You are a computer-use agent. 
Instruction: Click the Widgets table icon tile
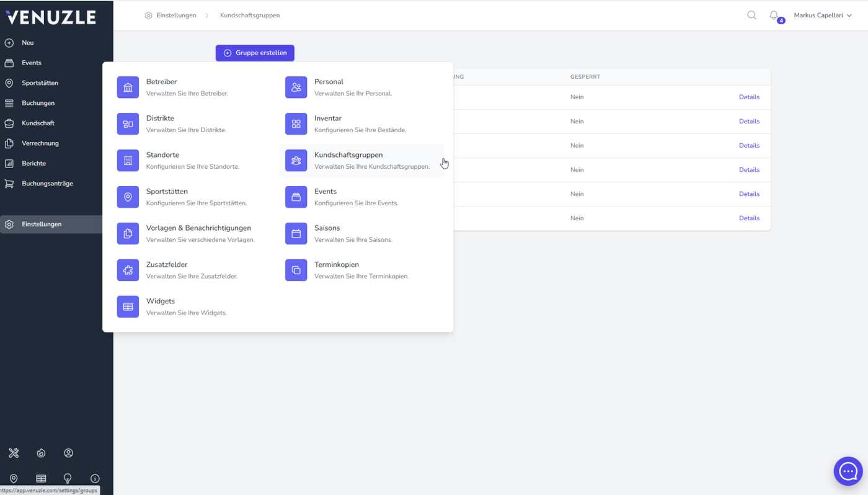pos(128,307)
